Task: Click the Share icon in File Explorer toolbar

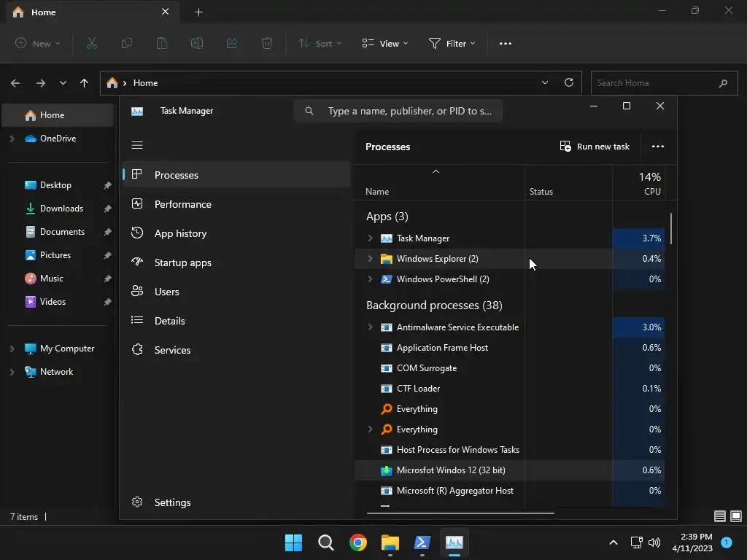Action: (232, 43)
